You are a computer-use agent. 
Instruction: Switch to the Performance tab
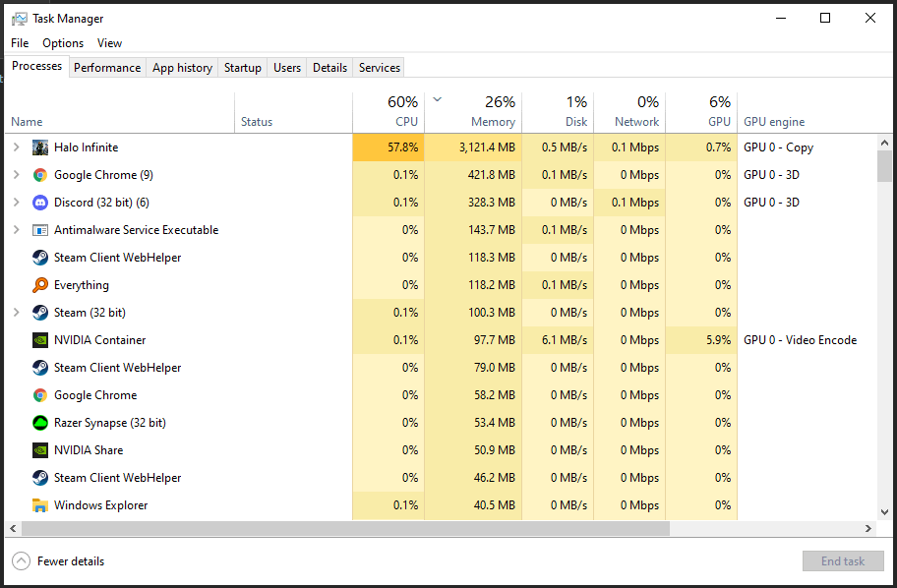tap(107, 68)
